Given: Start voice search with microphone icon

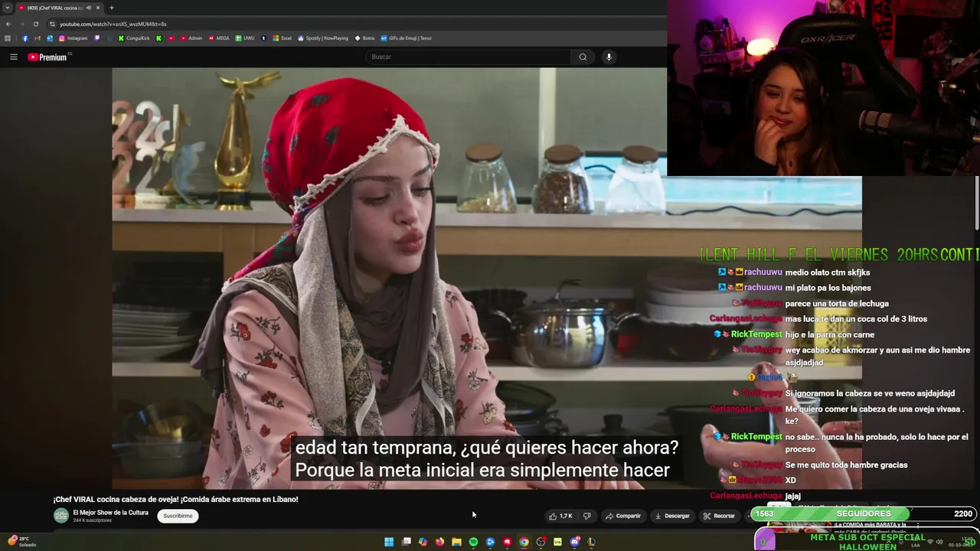Looking at the screenshot, I should click(x=609, y=57).
